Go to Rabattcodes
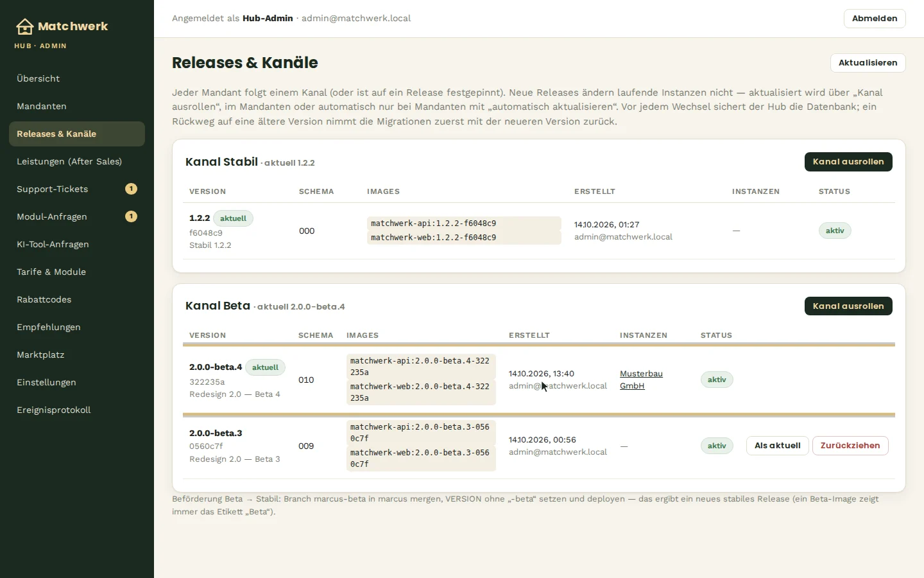Viewport: 924px width, 578px height. coord(77,299)
